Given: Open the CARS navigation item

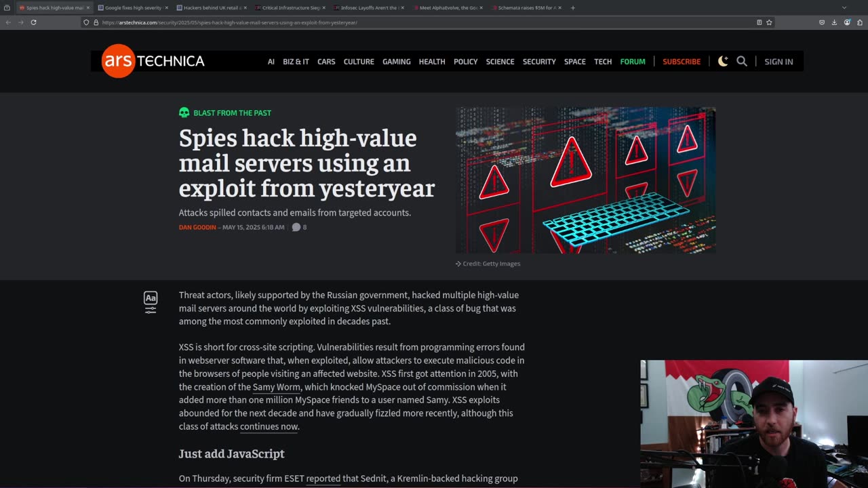Looking at the screenshot, I should coord(326,62).
